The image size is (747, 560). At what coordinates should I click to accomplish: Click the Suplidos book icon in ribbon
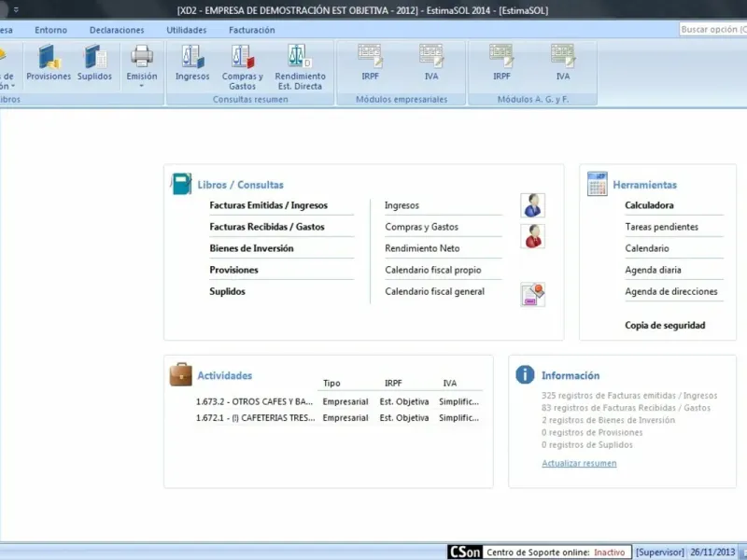94,63
